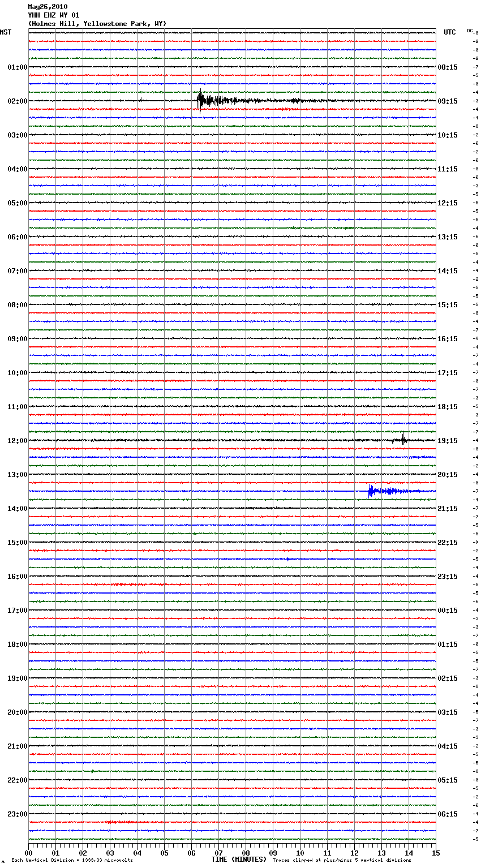
Task: Click the 18:15 UTC row label
Action: tap(448, 407)
